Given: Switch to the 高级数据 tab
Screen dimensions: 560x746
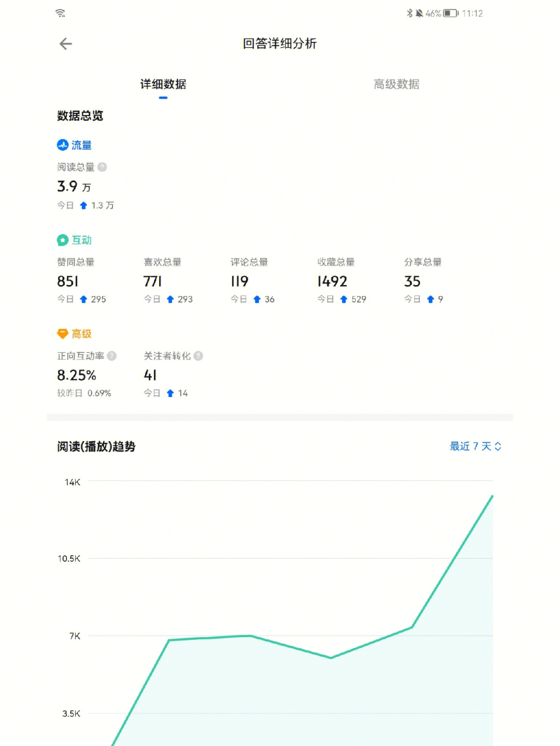Looking at the screenshot, I should pos(397,84).
